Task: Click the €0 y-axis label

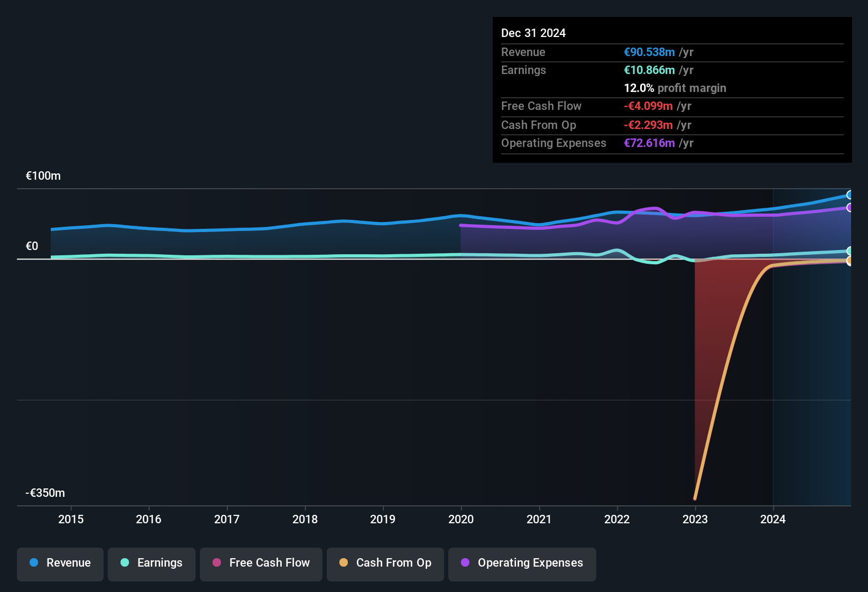Action: coord(32,246)
